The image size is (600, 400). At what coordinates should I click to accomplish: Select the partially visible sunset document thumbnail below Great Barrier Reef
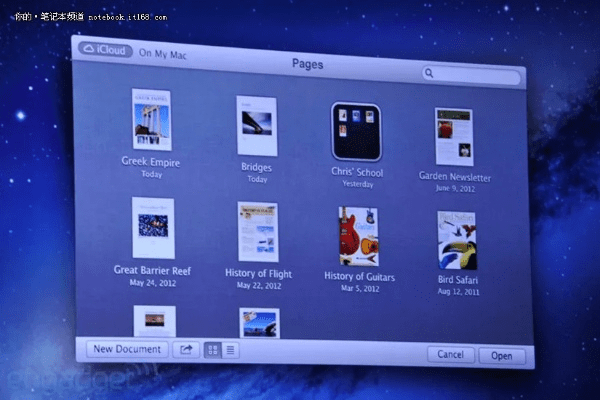tap(155, 321)
